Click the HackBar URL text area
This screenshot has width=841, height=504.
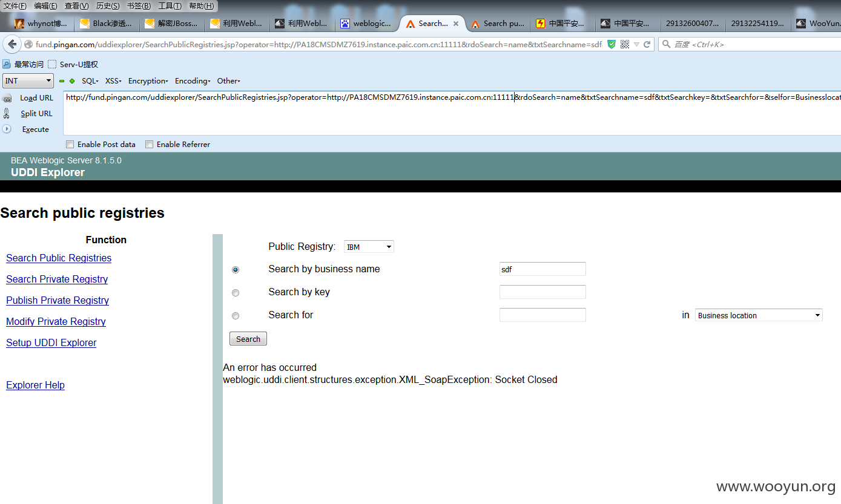452,113
